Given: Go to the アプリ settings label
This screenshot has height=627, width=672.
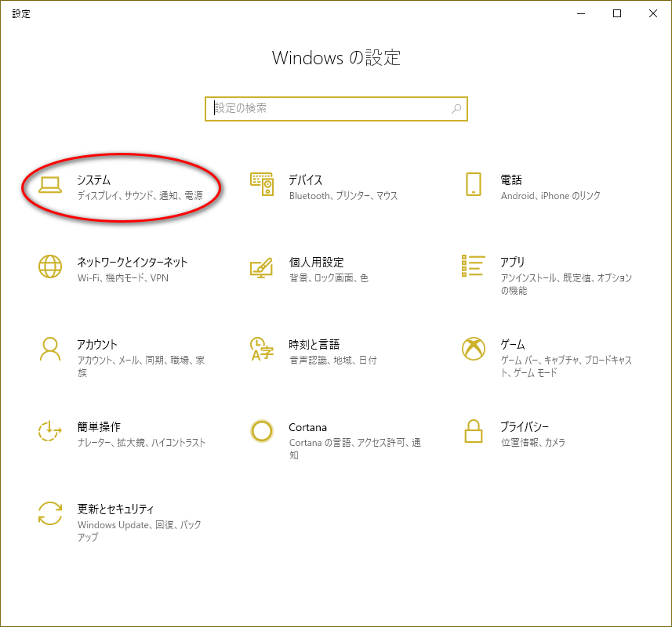Looking at the screenshot, I should 513,263.
